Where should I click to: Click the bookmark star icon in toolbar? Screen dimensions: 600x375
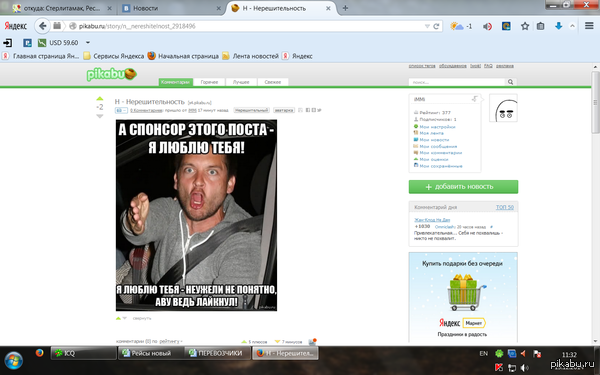pyautogui.click(x=525, y=26)
